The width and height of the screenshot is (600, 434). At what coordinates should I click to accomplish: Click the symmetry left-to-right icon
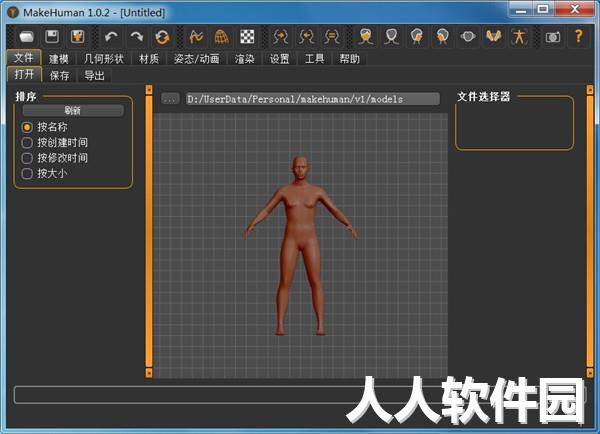coord(306,37)
